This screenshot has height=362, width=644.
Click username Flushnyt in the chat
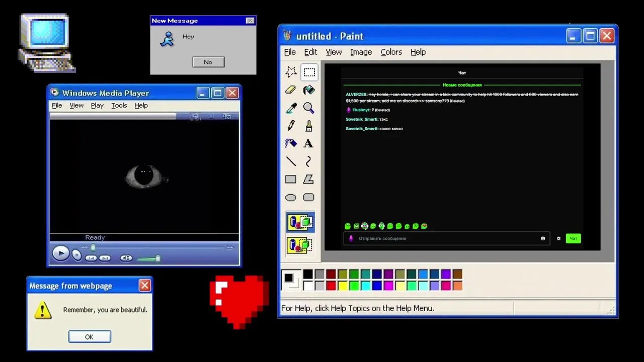(361, 110)
